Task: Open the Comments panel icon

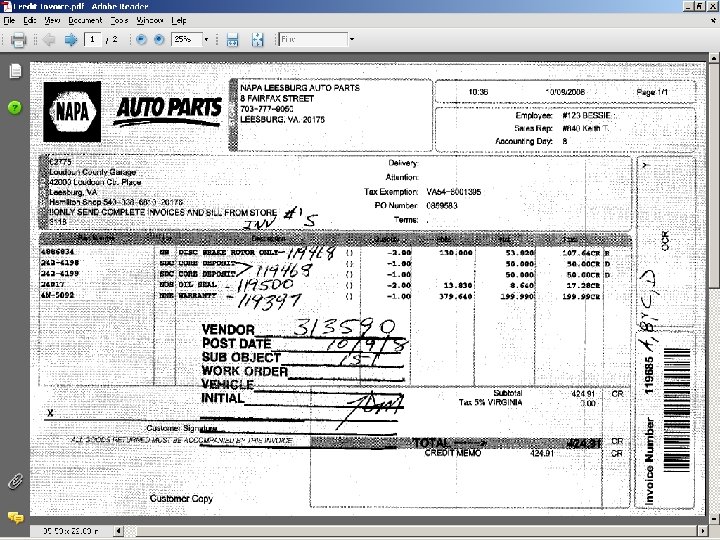Action: [15, 518]
